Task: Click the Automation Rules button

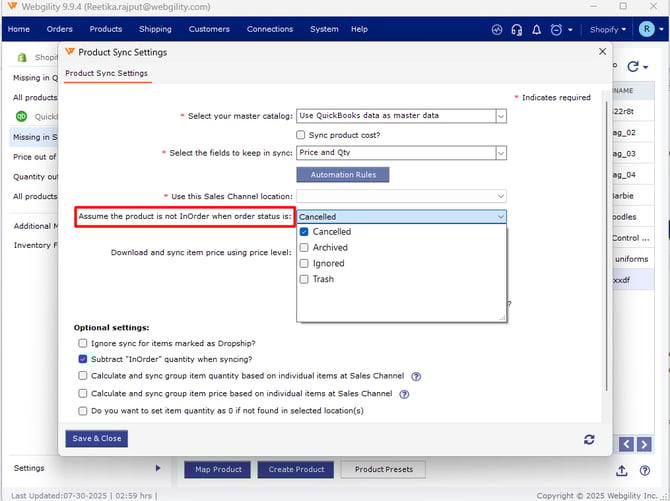Action: pyautogui.click(x=343, y=175)
